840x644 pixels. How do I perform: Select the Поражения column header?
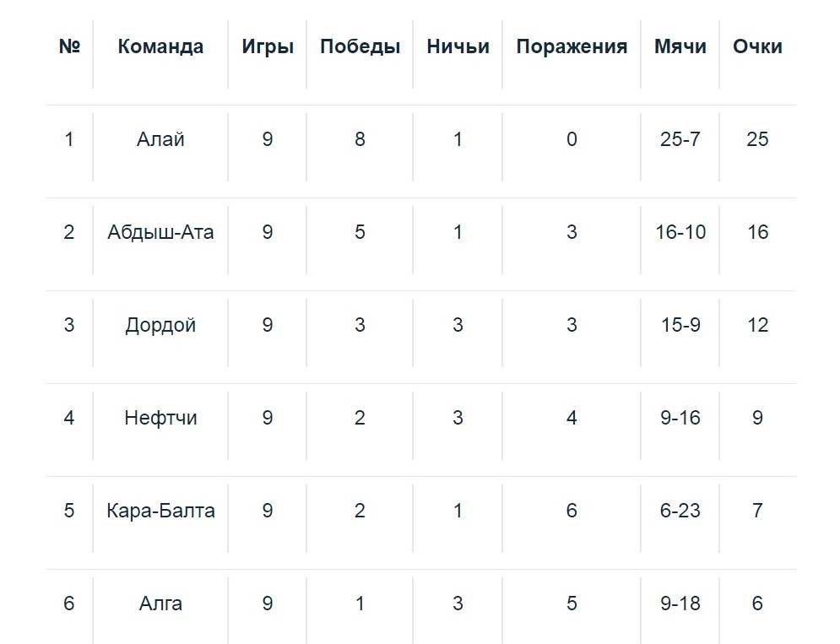(x=572, y=46)
